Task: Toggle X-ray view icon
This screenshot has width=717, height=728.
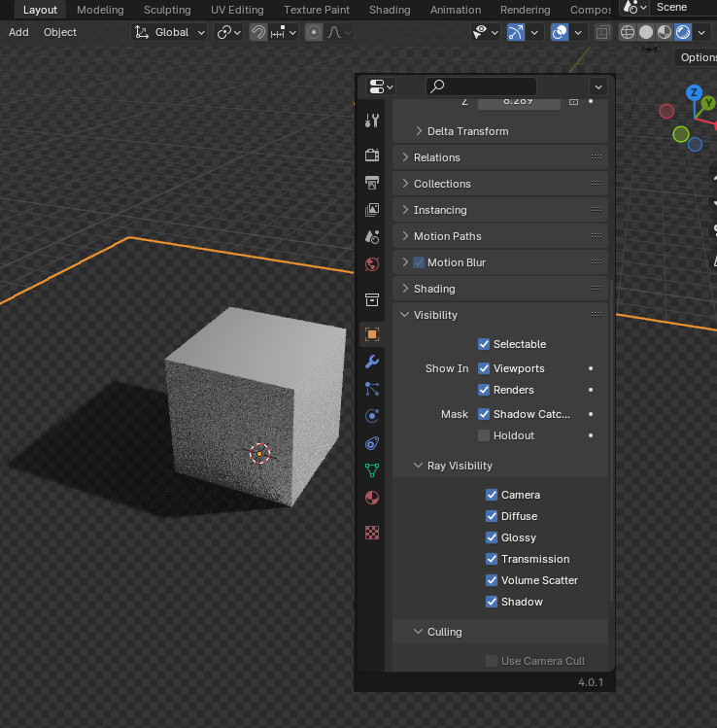Action: coord(602,32)
